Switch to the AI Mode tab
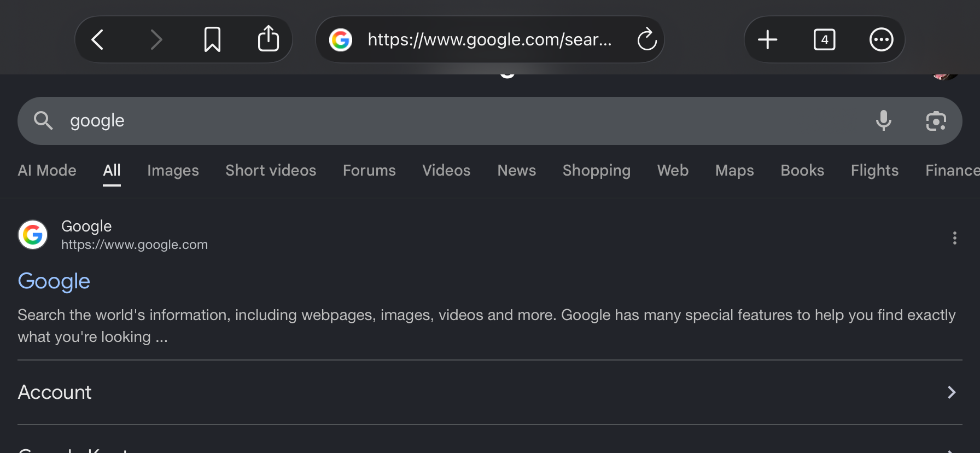 coord(47,171)
